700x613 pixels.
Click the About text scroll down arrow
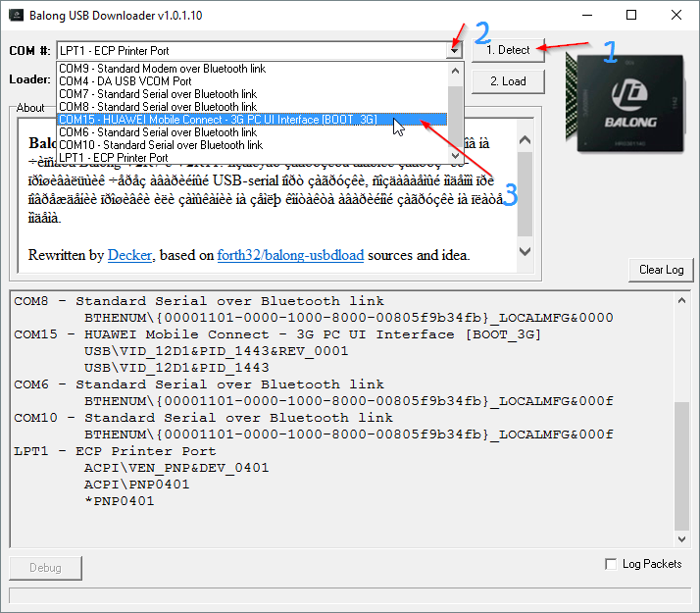(x=525, y=251)
